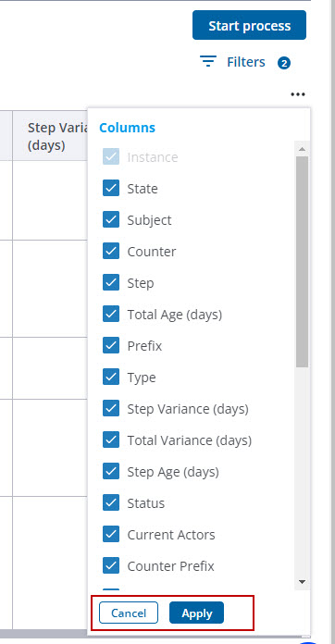335x644 pixels.
Task: Click the Filters count badge
Action: (284, 63)
